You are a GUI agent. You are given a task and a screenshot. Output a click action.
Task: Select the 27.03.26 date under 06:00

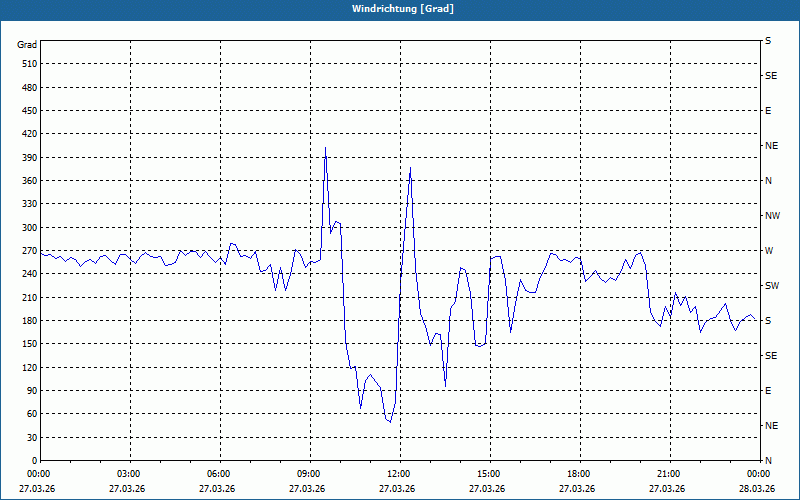pos(217,489)
